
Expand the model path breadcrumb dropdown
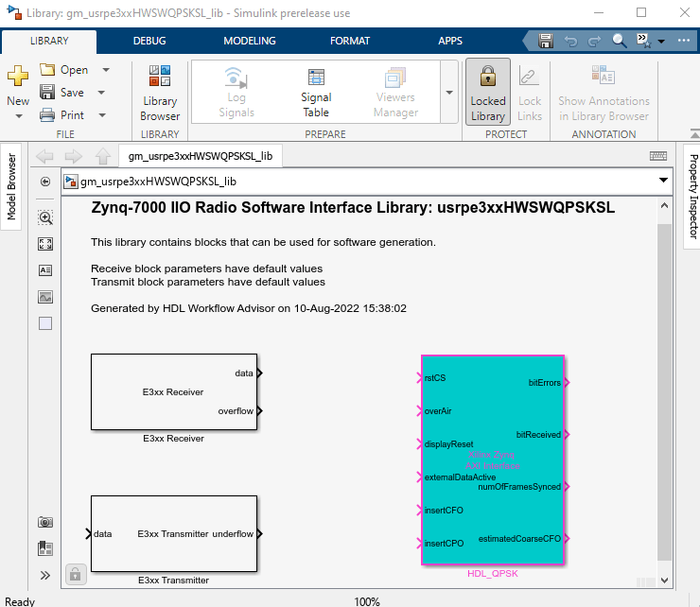click(x=663, y=181)
